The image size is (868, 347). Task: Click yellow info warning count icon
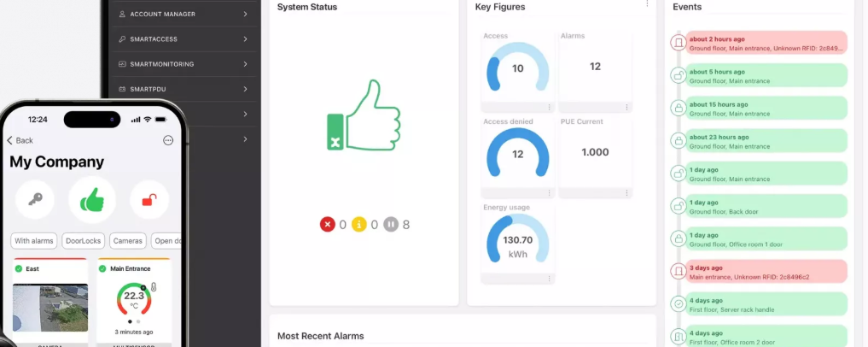pos(359,225)
